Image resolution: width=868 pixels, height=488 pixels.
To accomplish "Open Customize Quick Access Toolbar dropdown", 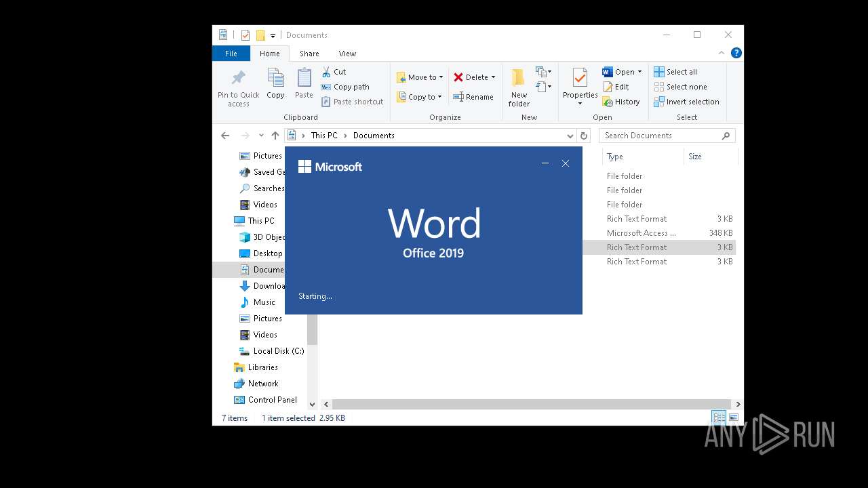I will pyautogui.click(x=273, y=35).
